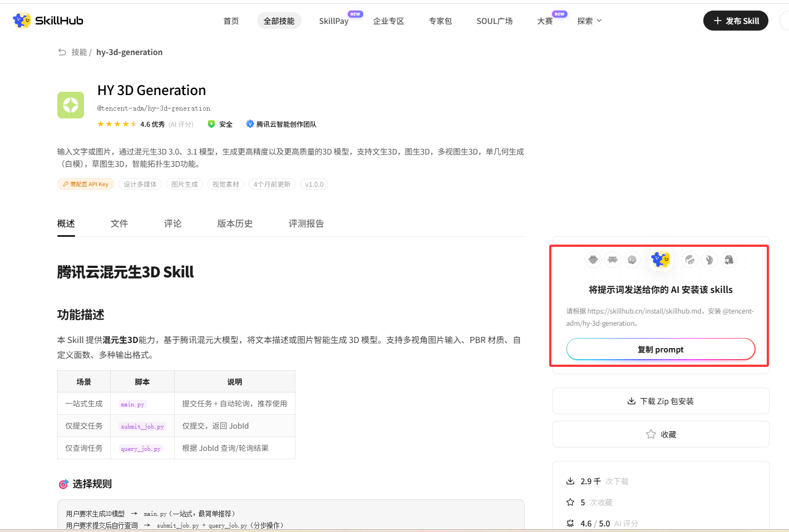Click the HY 3D Generation title
This screenshot has height=532, width=789.
[152, 90]
